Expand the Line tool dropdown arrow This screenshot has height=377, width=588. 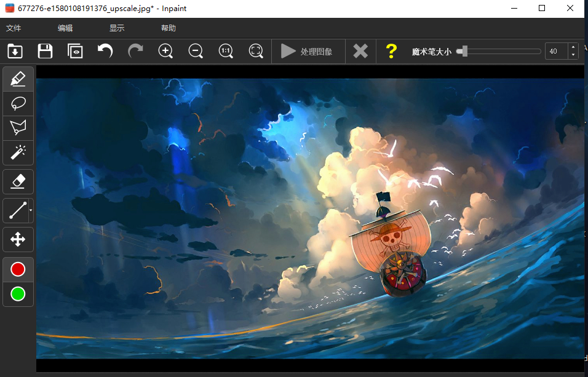click(31, 210)
